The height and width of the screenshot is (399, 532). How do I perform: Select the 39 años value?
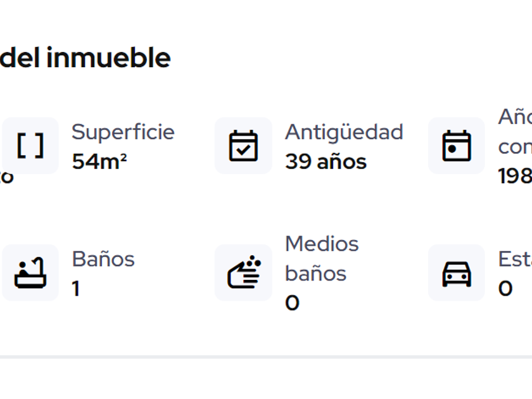coord(326,161)
